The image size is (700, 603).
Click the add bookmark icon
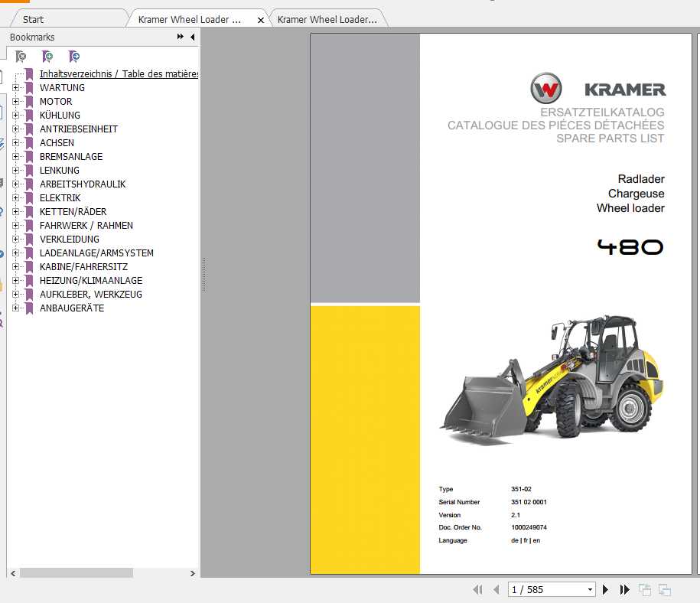click(47, 57)
